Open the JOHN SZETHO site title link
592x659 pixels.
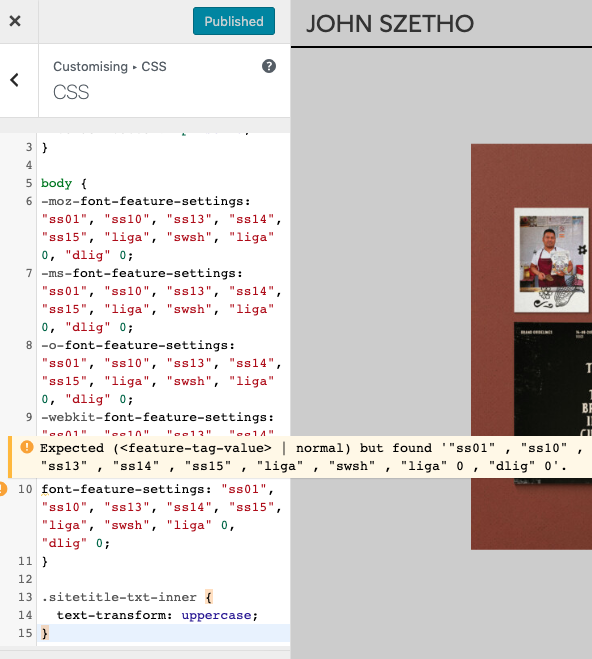coord(390,24)
